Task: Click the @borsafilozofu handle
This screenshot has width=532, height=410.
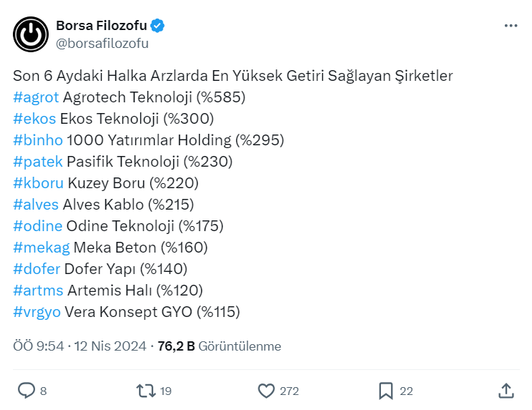Action: (102, 43)
